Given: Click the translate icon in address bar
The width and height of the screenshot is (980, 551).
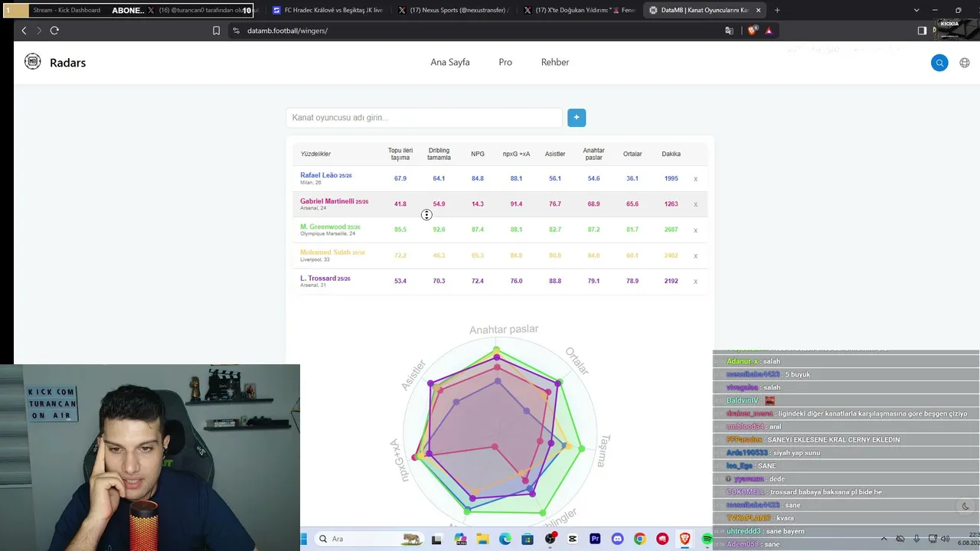Looking at the screenshot, I should coord(729,31).
